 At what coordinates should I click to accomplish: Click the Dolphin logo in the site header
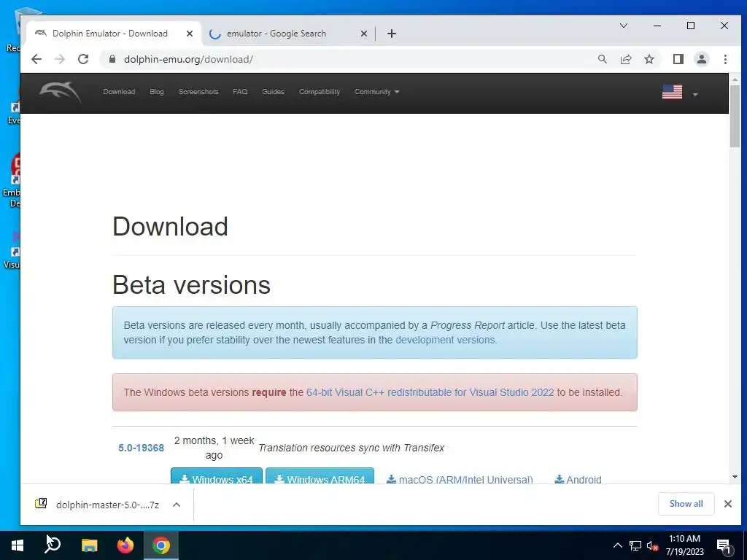[x=60, y=91]
